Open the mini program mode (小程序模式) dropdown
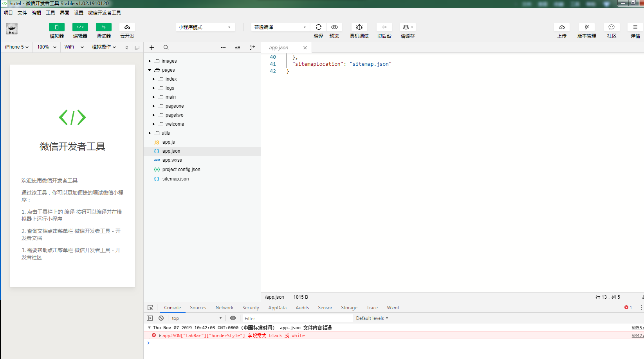Screen dimensions: 644x359 tap(205, 27)
